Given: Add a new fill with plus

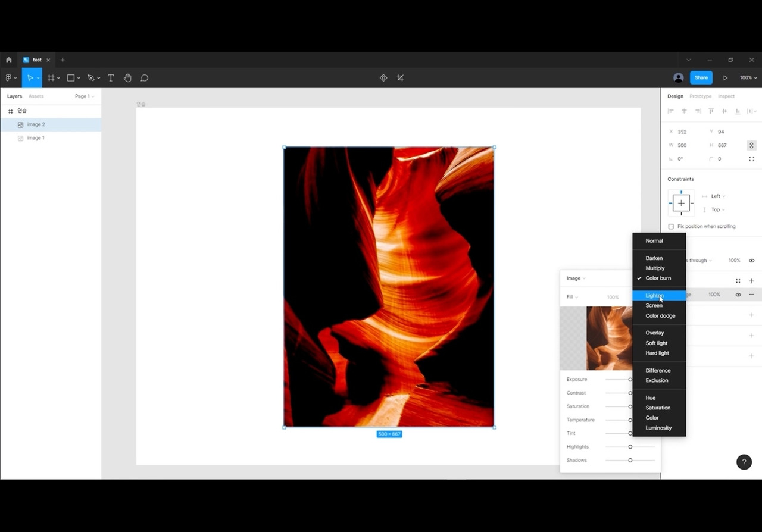Looking at the screenshot, I should coord(751,281).
